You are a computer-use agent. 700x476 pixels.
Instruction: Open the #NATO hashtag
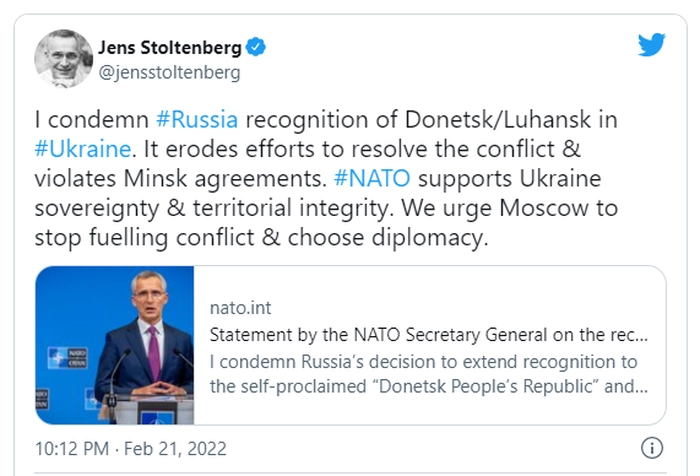[x=372, y=178]
